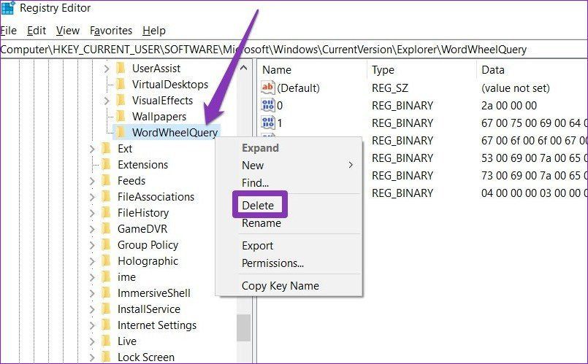
Task: Select the binary value icon named 0
Action: coord(268,105)
